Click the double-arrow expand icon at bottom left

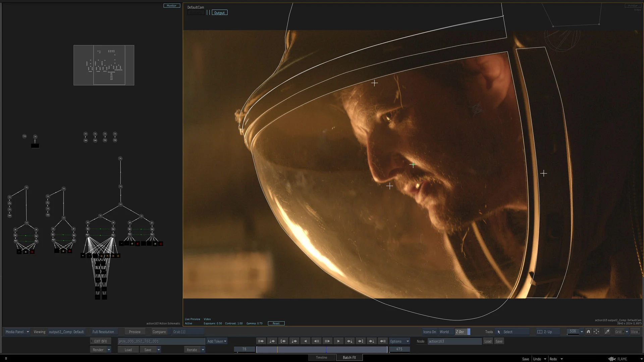tap(6, 358)
